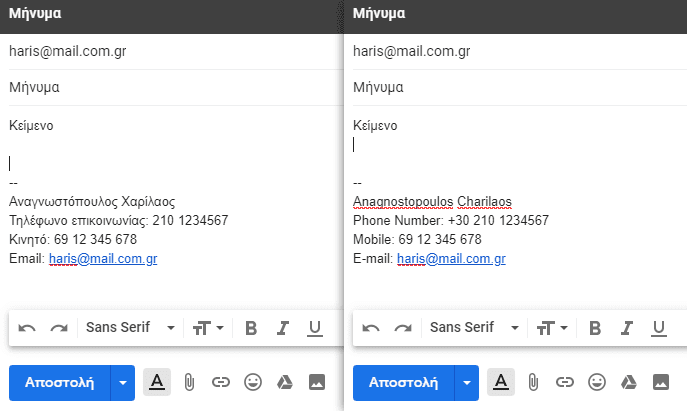
Task: Click Αποστολή in the right compose window
Action: 404,383
